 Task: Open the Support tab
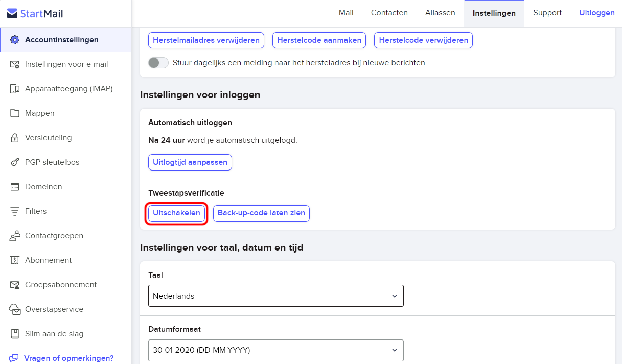pyautogui.click(x=547, y=13)
